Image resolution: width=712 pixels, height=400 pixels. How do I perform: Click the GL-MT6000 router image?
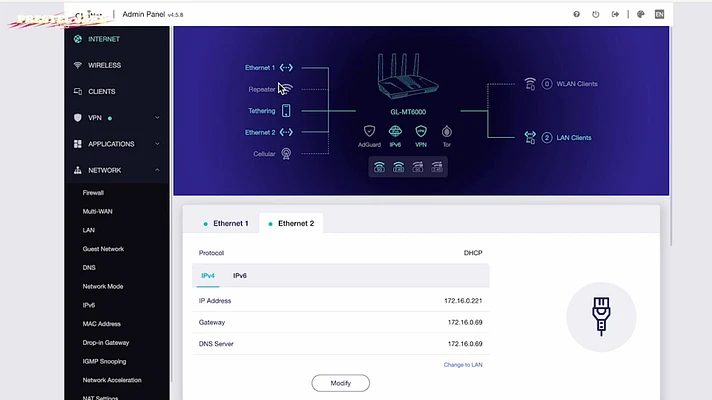407,76
